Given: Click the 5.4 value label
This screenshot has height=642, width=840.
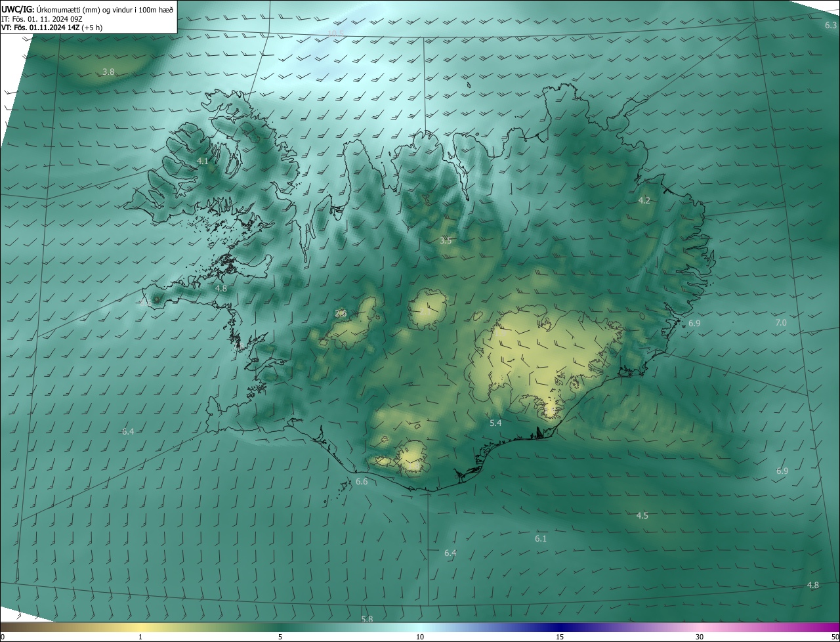Looking at the screenshot, I should click(x=495, y=423).
